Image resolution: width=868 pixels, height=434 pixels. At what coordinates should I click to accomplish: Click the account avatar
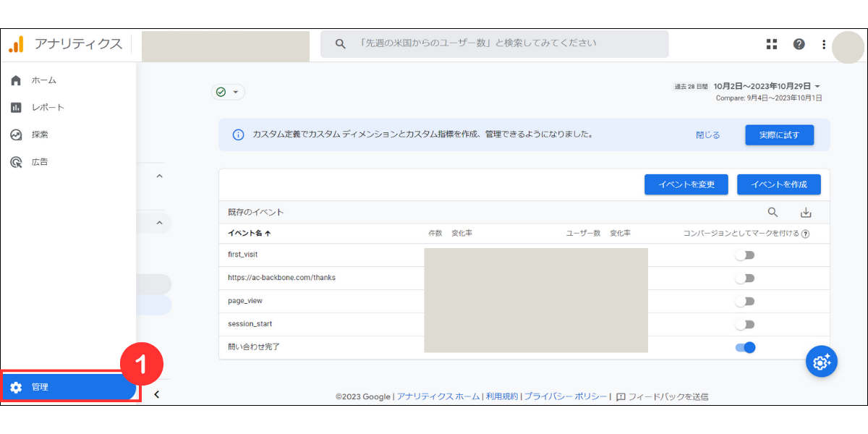pyautogui.click(x=848, y=48)
